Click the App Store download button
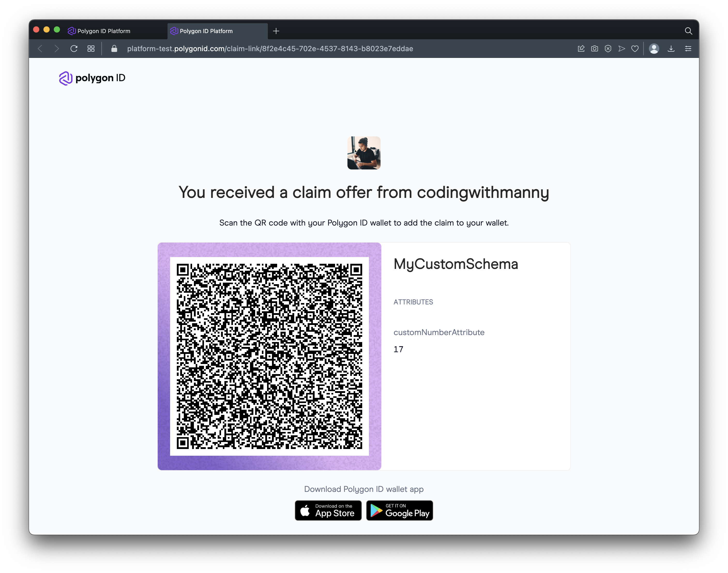This screenshot has width=728, height=573. (329, 510)
